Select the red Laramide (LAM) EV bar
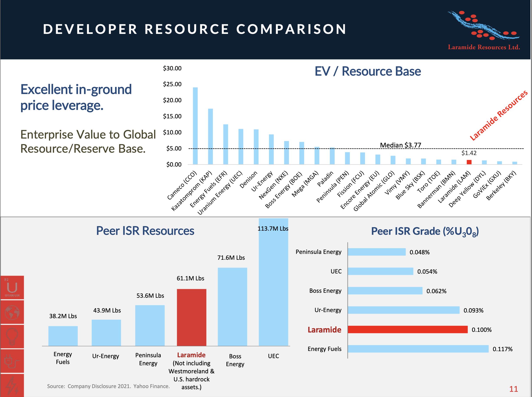532x397 pixels. (x=469, y=162)
